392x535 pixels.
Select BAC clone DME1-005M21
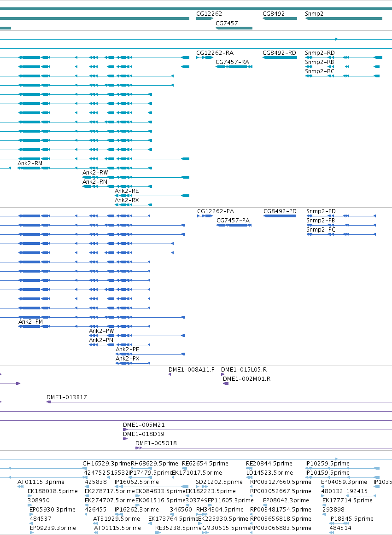144,425
